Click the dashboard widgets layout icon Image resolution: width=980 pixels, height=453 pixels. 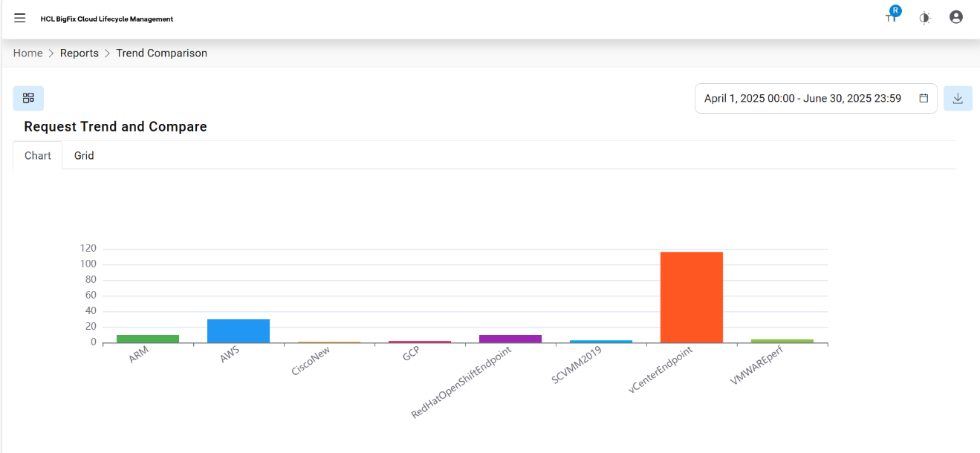[28, 98]
